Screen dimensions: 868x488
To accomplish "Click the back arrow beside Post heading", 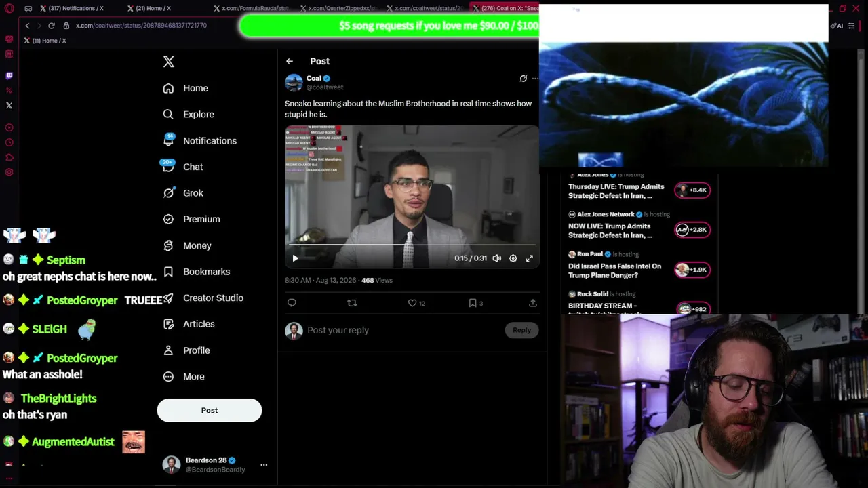I will [290, 61].
